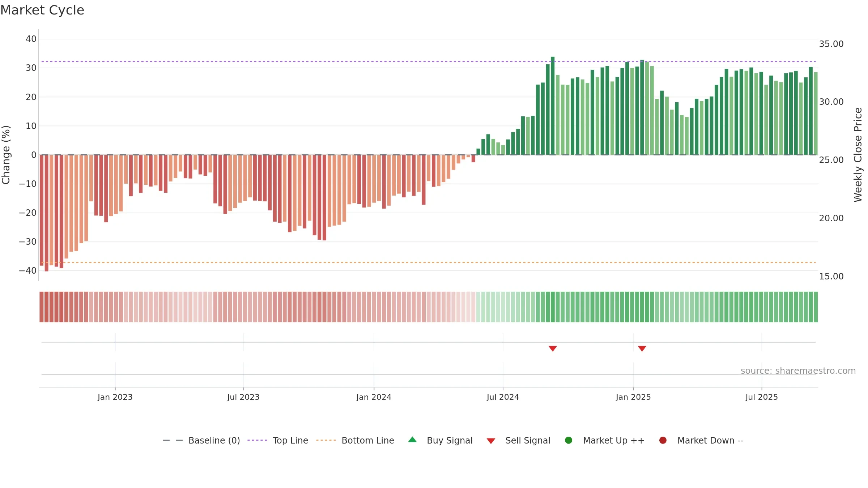
Task: Click the −40 tick on Change axis
Action: 28,271
